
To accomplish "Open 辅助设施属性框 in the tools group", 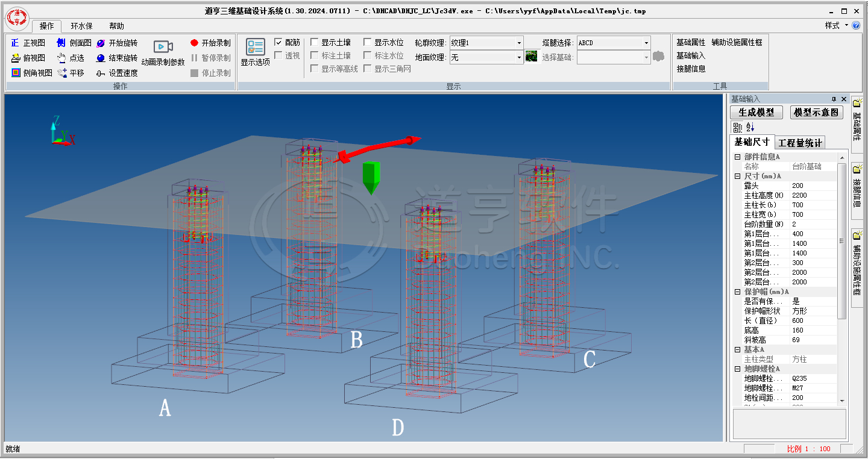I will pyautogui.click(x=737, y=42).
